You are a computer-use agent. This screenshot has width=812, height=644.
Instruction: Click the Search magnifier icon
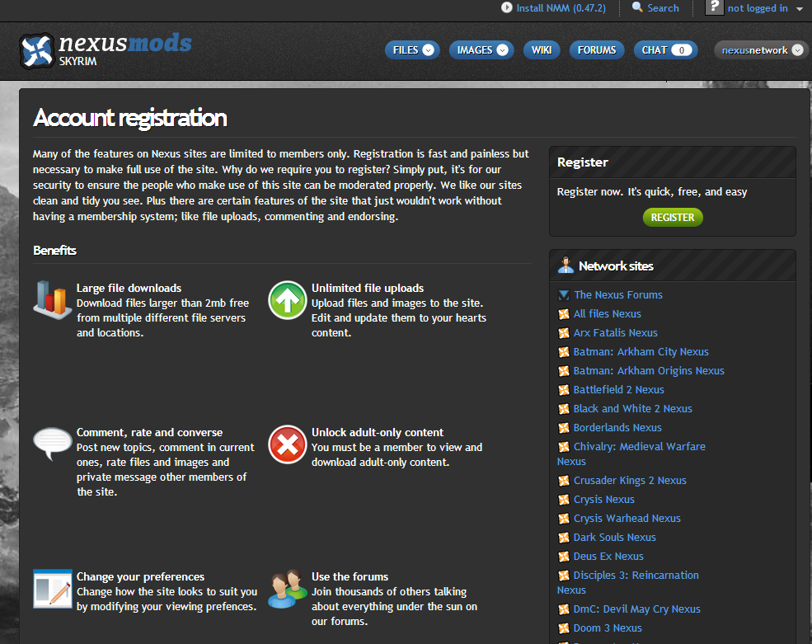[637, 7]
